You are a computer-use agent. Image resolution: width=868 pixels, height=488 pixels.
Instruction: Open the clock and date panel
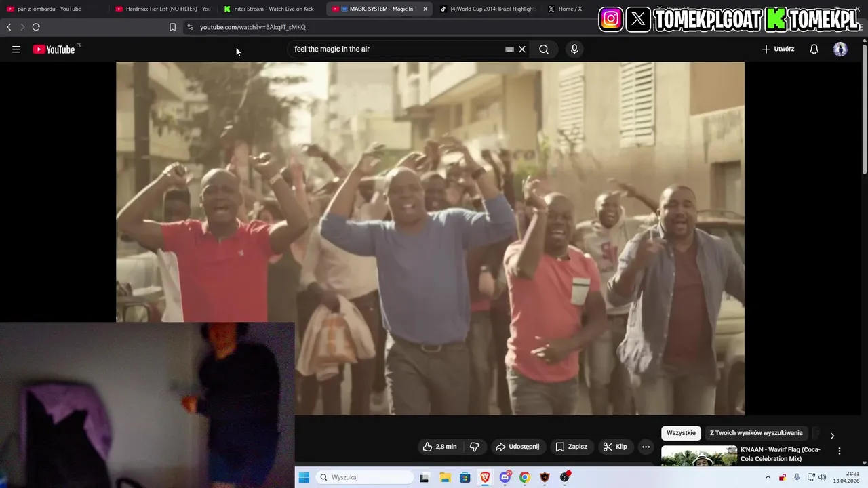coord(846,477)
